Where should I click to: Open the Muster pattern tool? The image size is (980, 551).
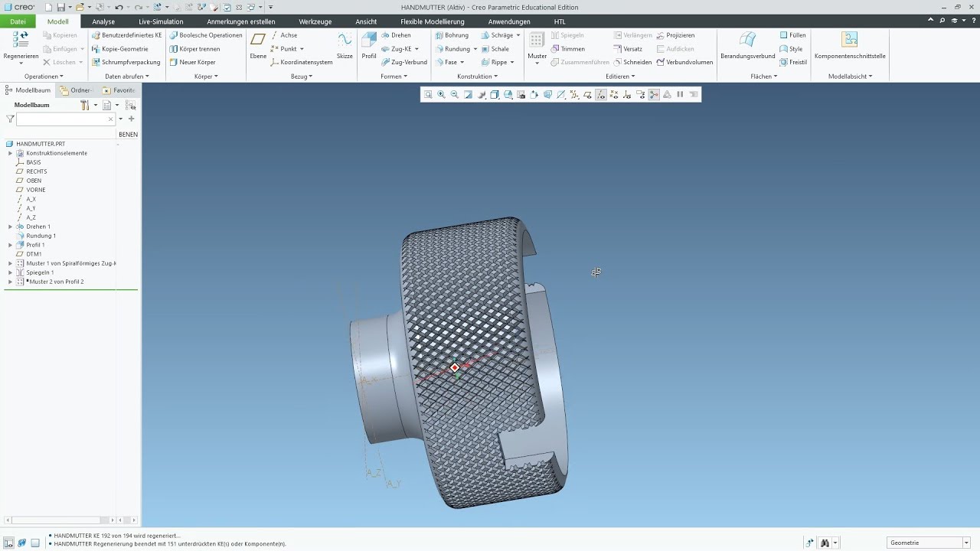pyautogui.click(x=537, y=45)
